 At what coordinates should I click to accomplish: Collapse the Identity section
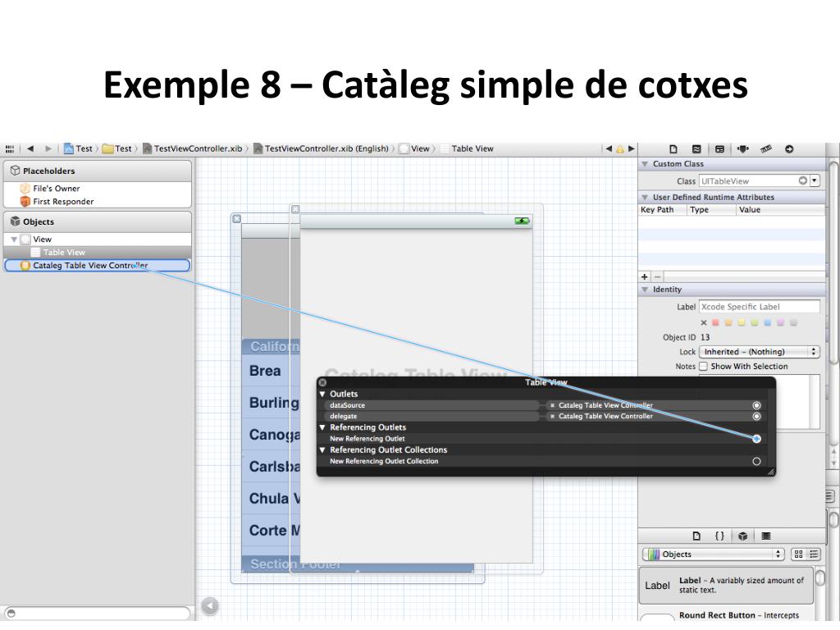coord(645,290)
